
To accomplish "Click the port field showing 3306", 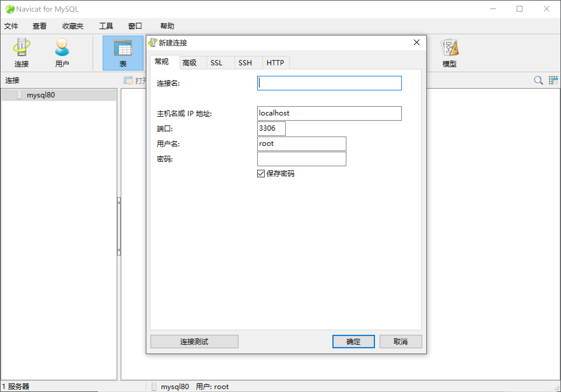I will (271, 129).
